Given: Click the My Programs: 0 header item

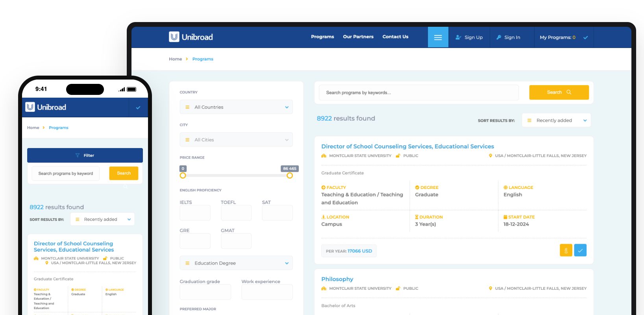Looking at the screenshot, I should point(557,37).
